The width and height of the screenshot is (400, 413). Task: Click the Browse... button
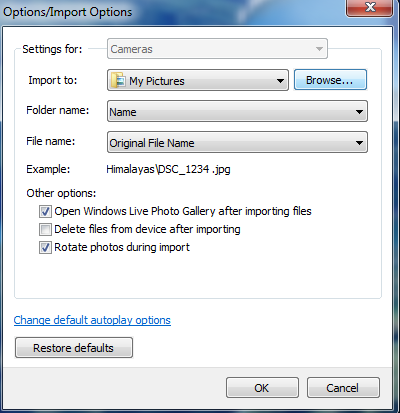point(330,80)
